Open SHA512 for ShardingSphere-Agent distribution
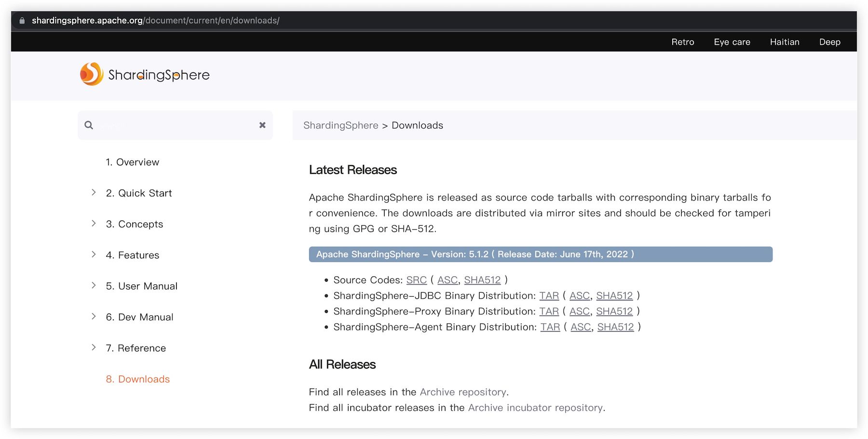The height and width of the screenshot is (439, 868). (615, 327)
